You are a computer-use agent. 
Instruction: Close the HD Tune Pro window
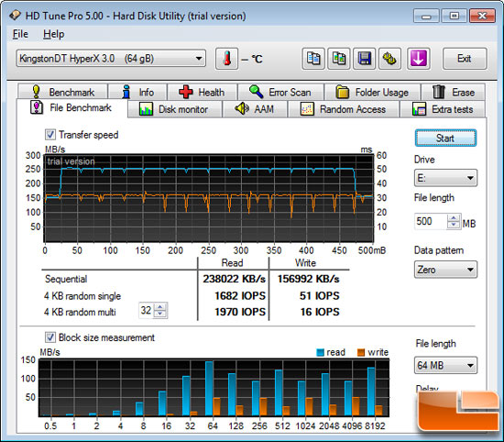(482, 16)
